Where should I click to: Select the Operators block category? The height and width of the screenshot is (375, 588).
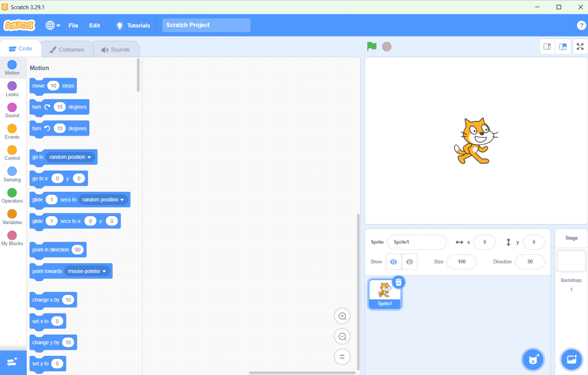(12, 196)
